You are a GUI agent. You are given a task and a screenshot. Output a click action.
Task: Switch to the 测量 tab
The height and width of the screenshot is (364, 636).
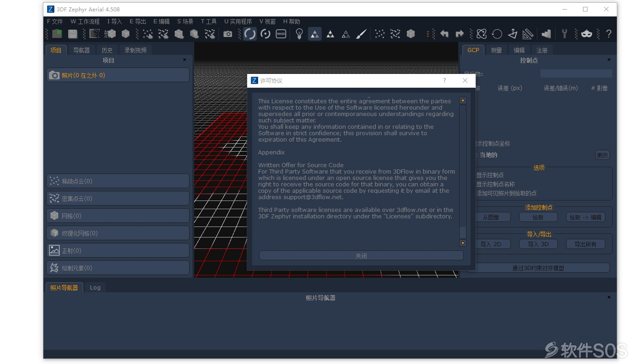click(x=496, y=50)
